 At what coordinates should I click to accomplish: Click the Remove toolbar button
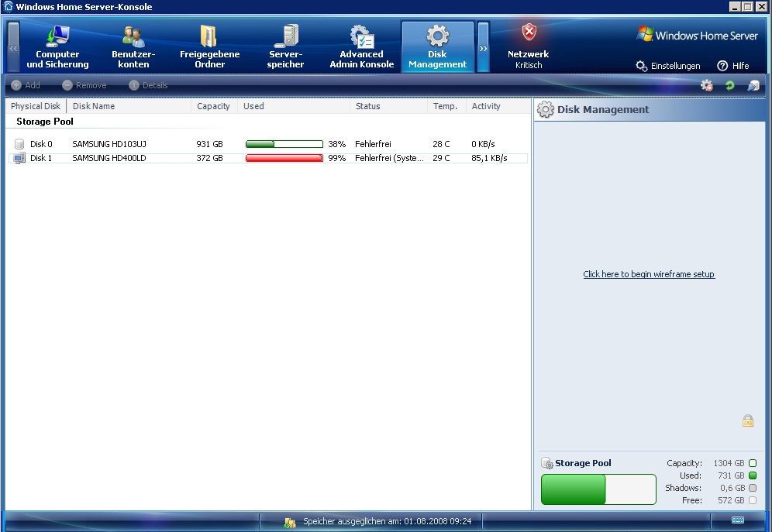pos(84,85)
